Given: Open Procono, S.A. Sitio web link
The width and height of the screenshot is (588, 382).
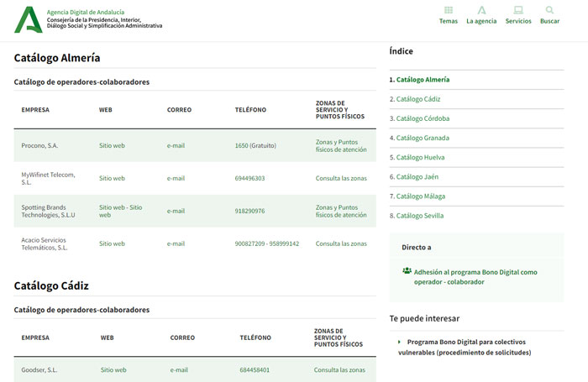Looking at the screenshot, I should (x=112, y=145).
